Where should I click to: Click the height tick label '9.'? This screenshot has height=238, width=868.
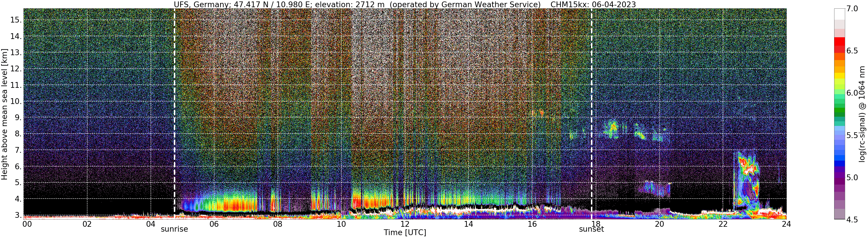[18, 118]
